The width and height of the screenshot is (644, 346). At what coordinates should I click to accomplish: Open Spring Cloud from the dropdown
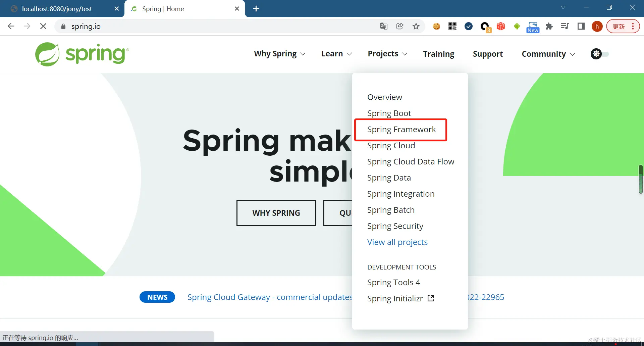click(x=391, y=146)
